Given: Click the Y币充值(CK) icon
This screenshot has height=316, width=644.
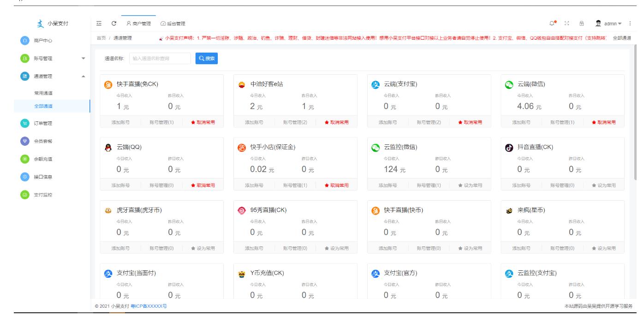Looking at the screenshot, I should 242,273.
